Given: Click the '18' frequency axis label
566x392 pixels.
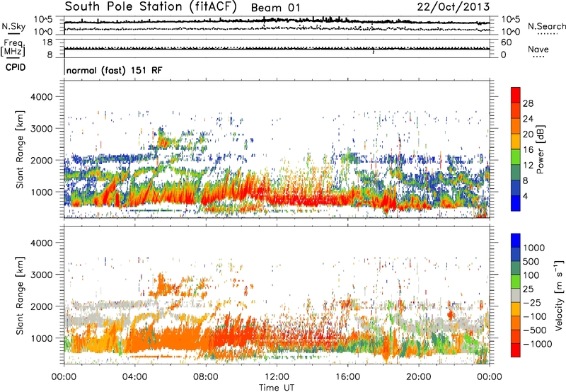Looking at the screenshot, I should pyautogui.click(x=47, y=42).
